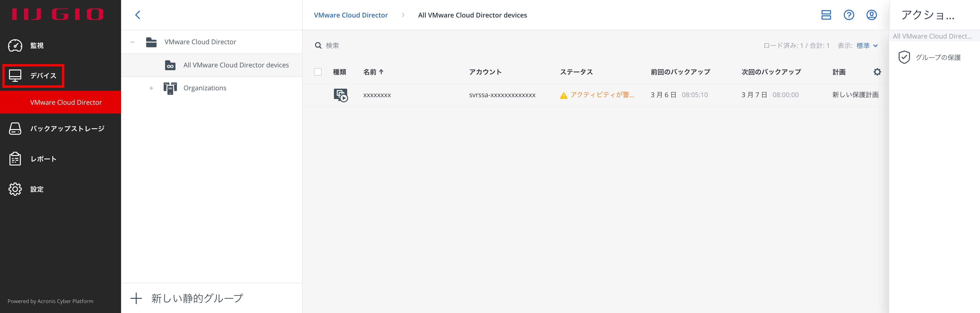Sort by the 名前 column arrow

(x=381, y=71)
